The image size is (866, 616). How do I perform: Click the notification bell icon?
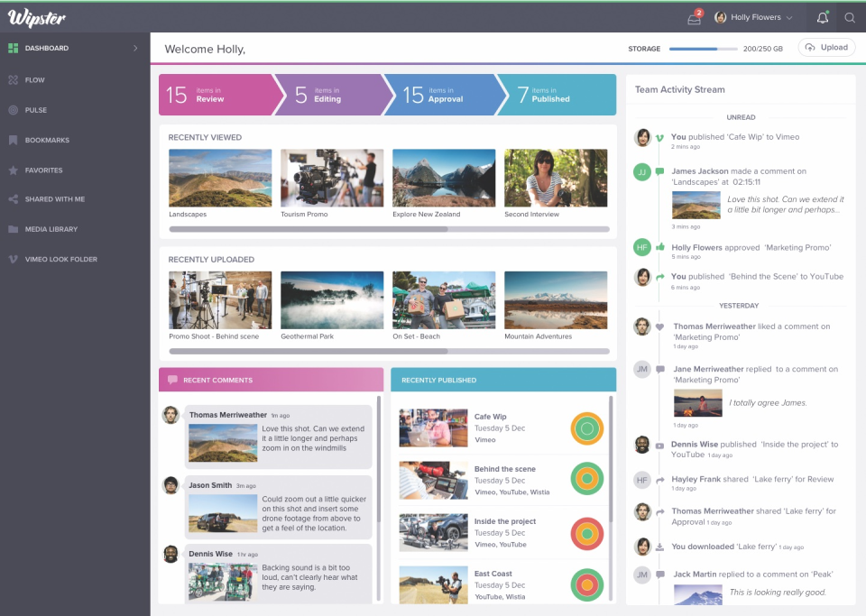(822, 17)
